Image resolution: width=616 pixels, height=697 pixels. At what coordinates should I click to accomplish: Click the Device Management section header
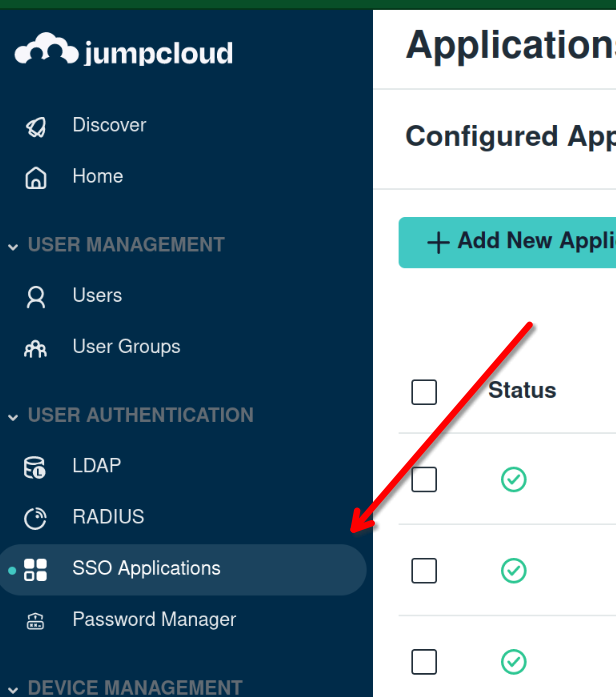click(x=135, y=687)
